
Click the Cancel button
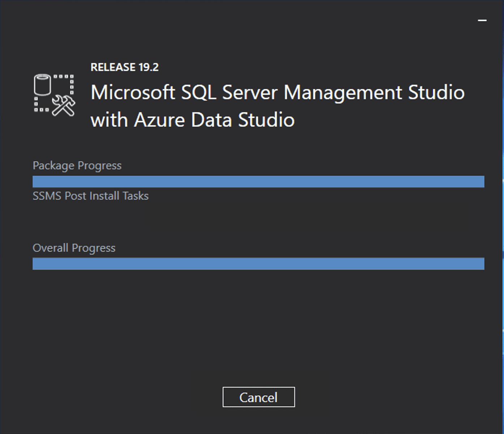259,397
